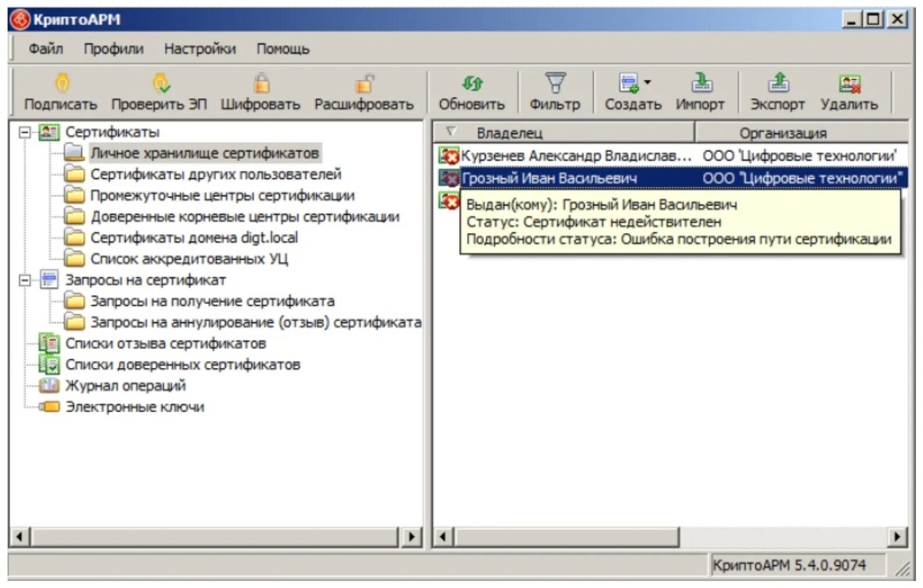The width and height of the screenshot is (923, 588).
Task: Click the КриптоАРМ title bar logo icon
Action: (x=20, y=20)
